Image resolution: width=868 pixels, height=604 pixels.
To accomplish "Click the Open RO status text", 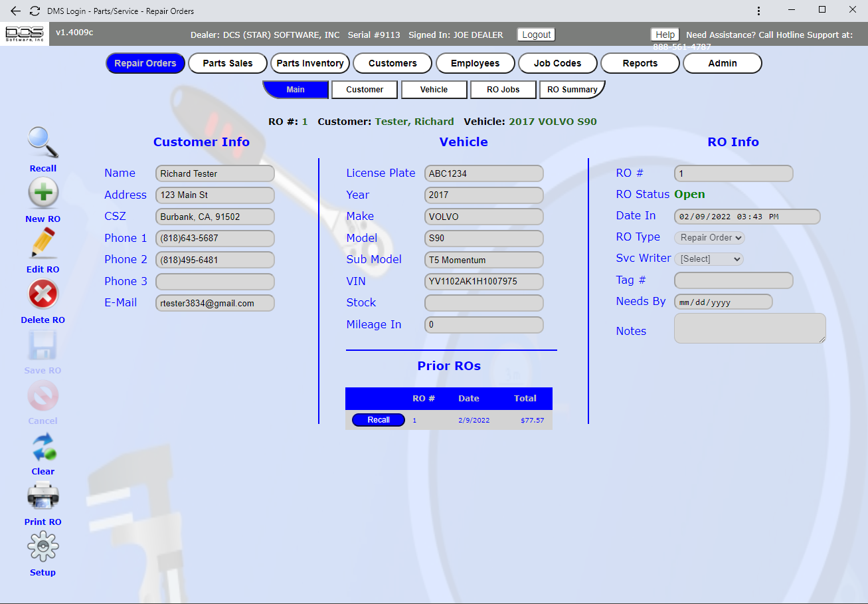I will pos(690,195).
